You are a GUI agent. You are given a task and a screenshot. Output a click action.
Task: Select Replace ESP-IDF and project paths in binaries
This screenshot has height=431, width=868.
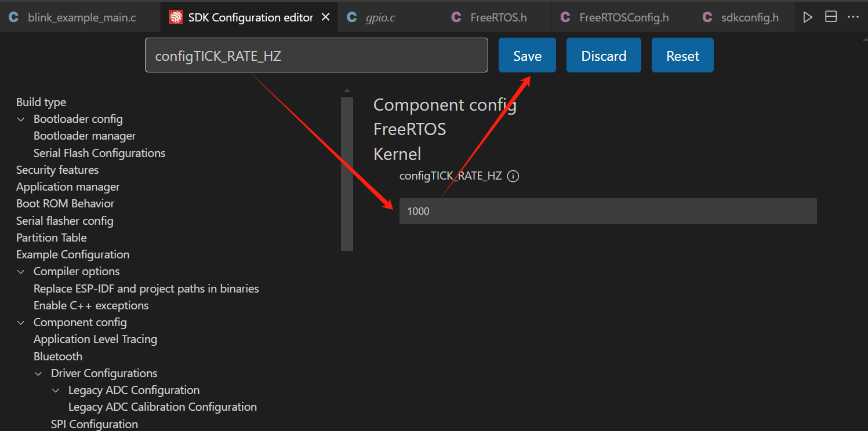(x=146, y=288)
